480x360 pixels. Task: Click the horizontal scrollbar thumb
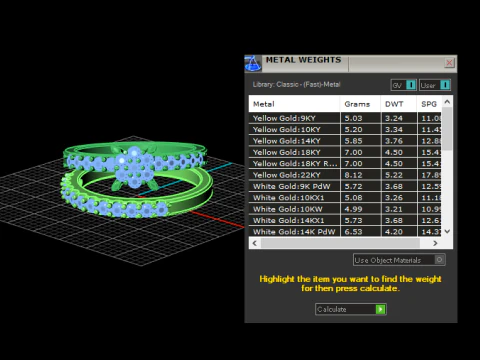340,243
